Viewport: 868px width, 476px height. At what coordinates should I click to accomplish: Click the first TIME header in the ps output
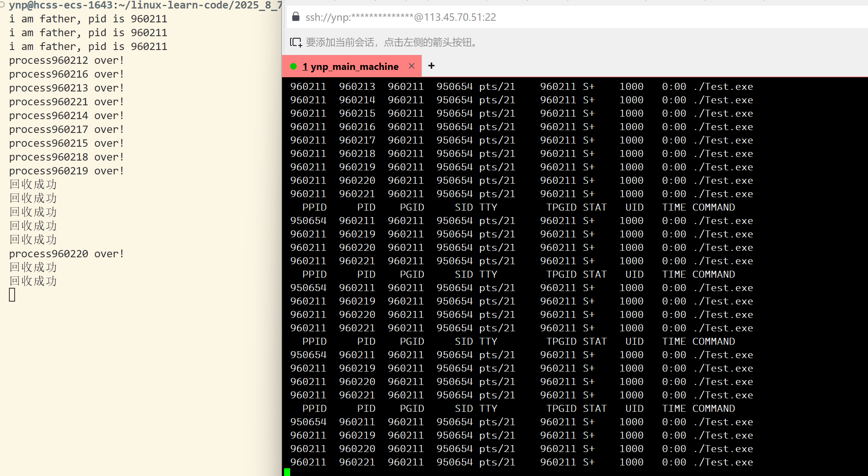click(674, 207)
